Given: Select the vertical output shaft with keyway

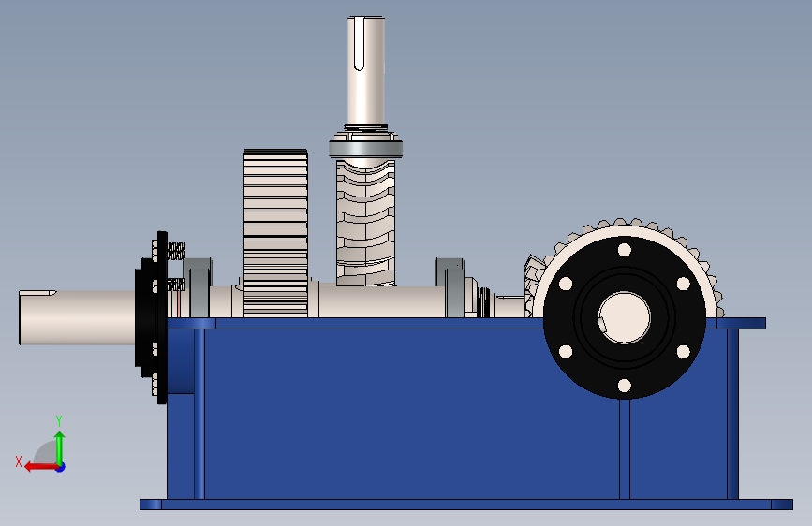Looking at the screenshot, I should pyautogui.click(x=366, y=70).
